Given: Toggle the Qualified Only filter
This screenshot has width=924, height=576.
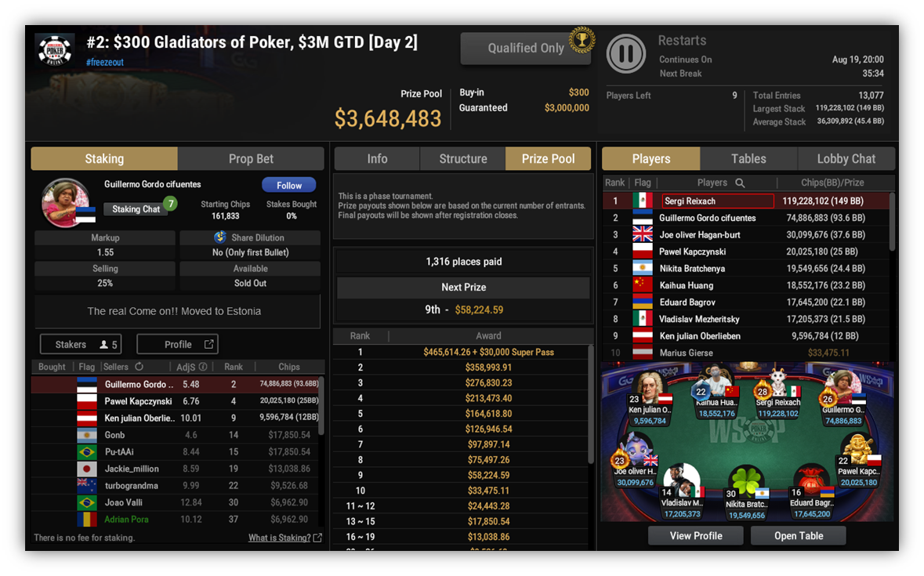Looking at the screenshot, I should pyautogui.click(x=525, y=49).
